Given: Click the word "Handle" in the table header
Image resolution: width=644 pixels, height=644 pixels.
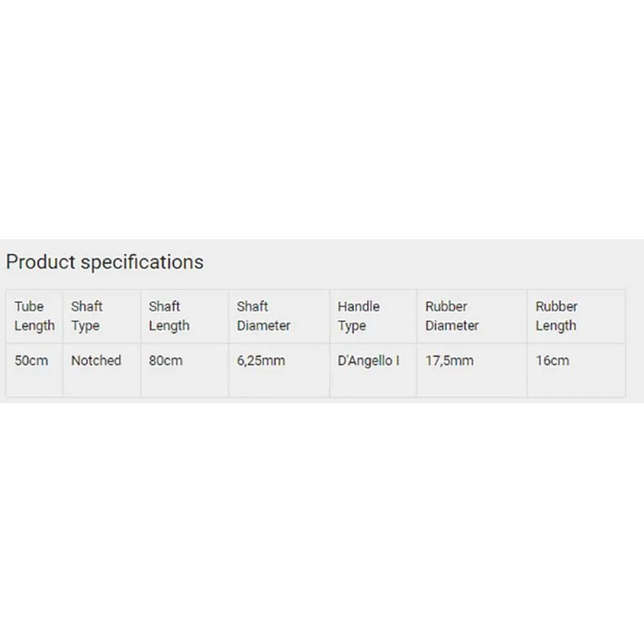Looking at the screenshot, I should pyautogui.click(x=359, y=307).
